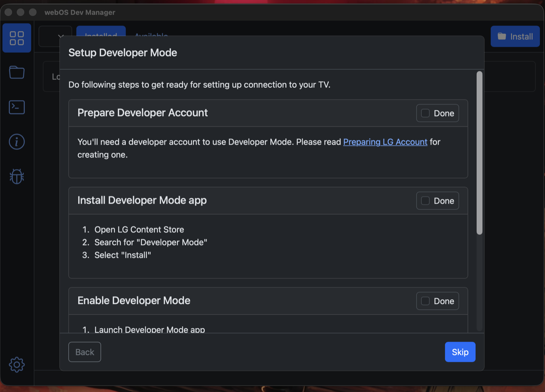Check Done for Prepare Developer Account

coord(438,113)
